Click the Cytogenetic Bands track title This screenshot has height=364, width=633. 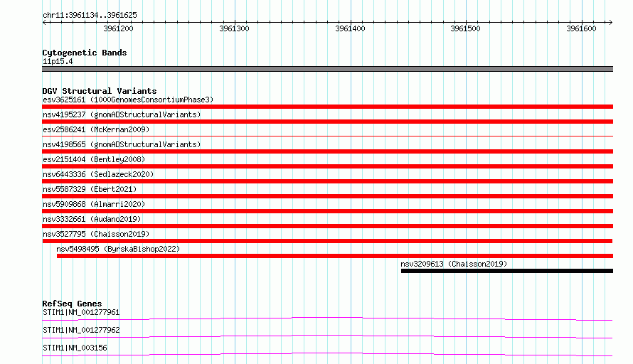85,53
